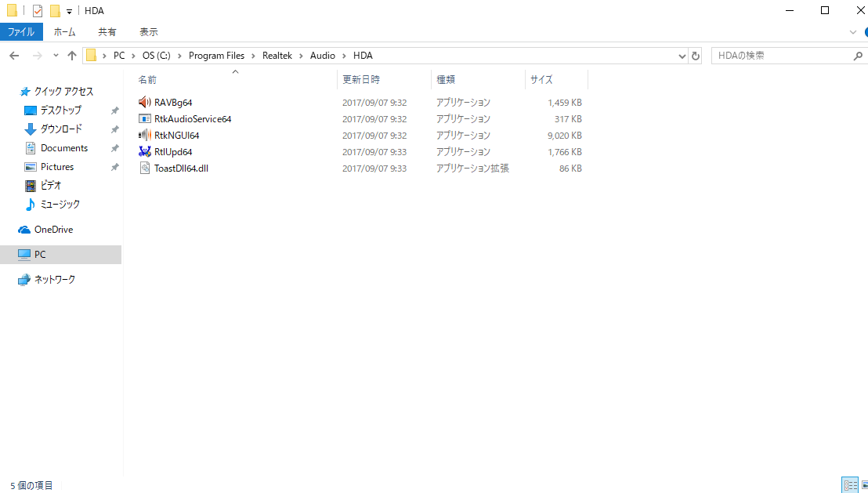Click the Pictures icon in sidebar
Image resolution: width=868 pixels, height=493 pixels.
[31, 167]
